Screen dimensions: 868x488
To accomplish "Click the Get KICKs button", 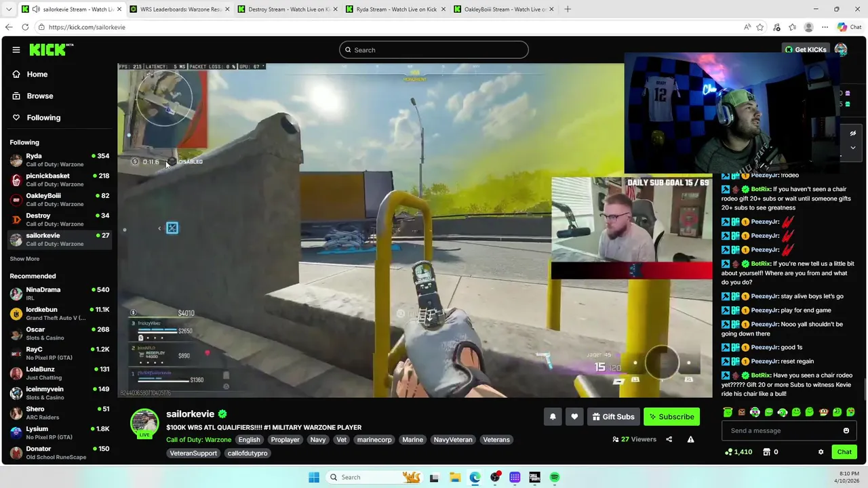I will (x=806, y=49).
